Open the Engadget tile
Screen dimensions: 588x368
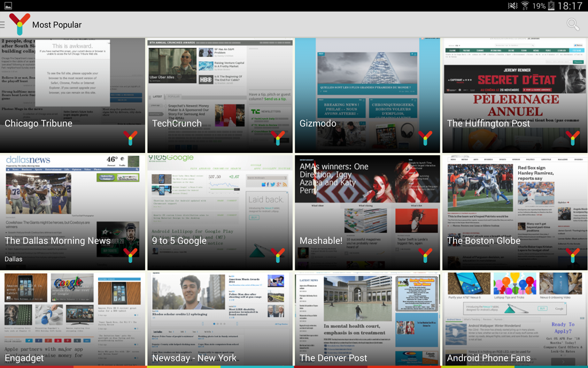coord(72,320)
